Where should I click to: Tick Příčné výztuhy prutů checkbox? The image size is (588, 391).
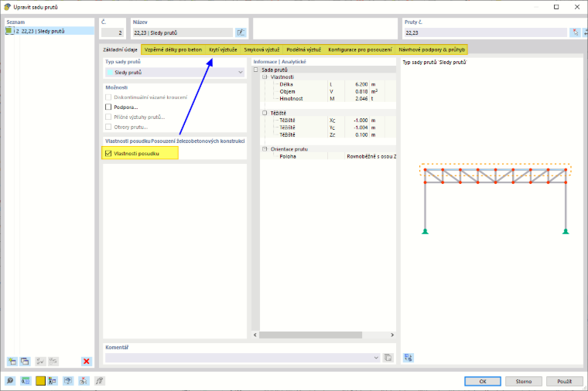(108, 117)
